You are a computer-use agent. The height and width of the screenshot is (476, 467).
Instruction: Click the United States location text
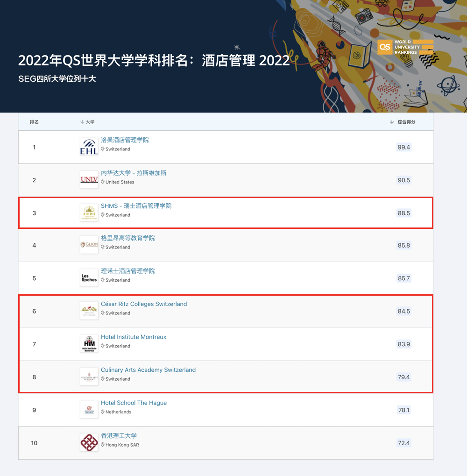click(x=120, y=182)
